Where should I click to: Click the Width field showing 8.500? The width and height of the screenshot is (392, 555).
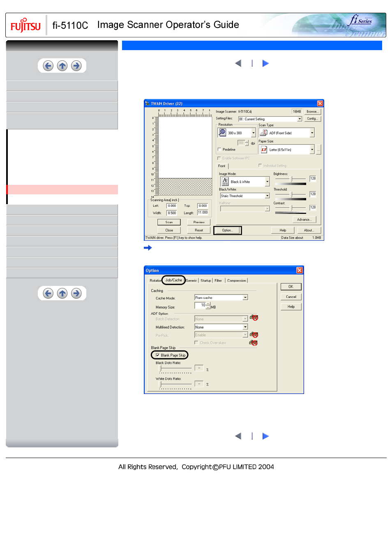point(172,213)
